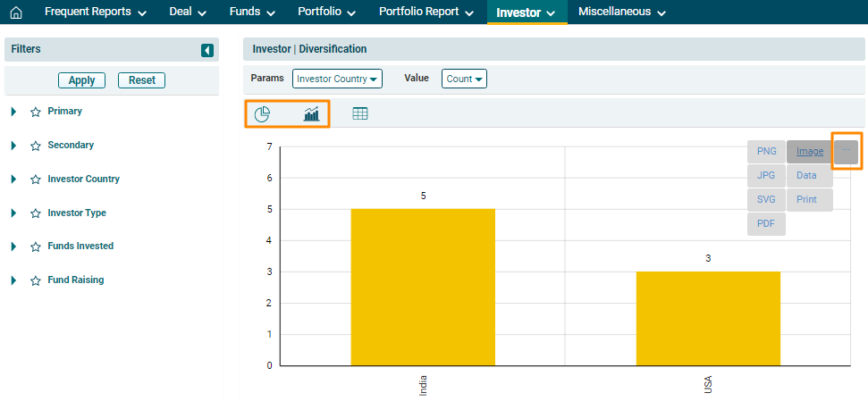Open the Count value dropdown
Image resolution: width=868 pixels, height=401 pixels.
pyautogui.click(x=464, y=79)
